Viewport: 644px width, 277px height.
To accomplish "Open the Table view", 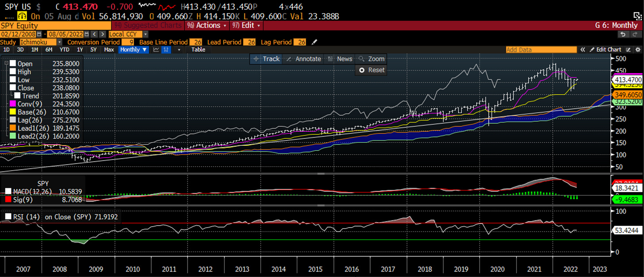I will point(198,50).
